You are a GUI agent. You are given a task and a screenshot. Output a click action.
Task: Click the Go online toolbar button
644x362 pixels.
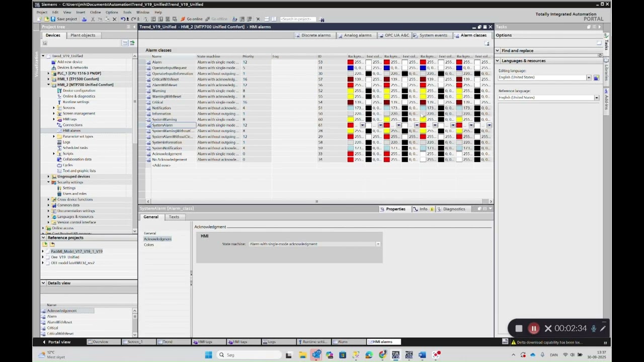click(x=192, y=19)
